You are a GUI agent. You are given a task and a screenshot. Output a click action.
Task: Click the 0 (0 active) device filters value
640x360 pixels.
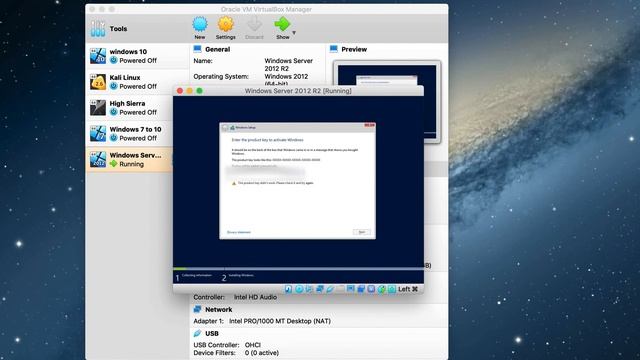(x=262, y=353)
